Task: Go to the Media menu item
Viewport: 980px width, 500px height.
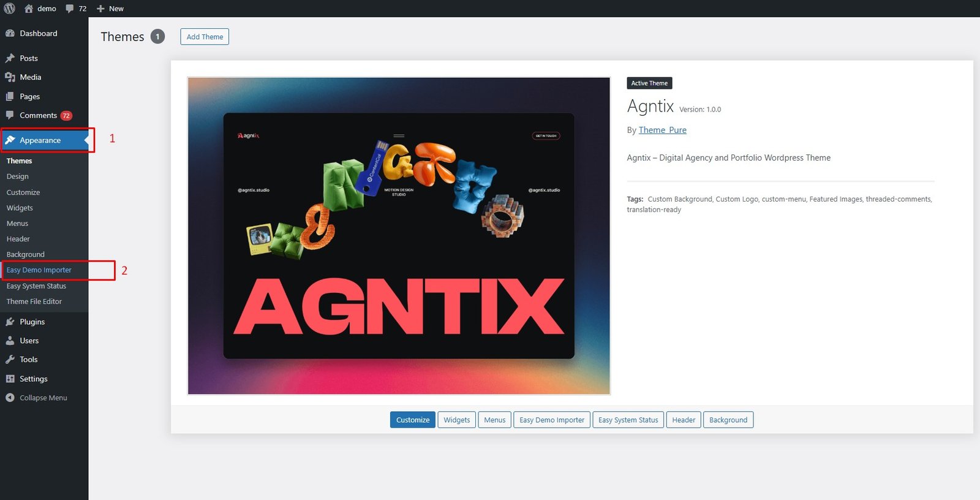Action: [x=31, y=77]
